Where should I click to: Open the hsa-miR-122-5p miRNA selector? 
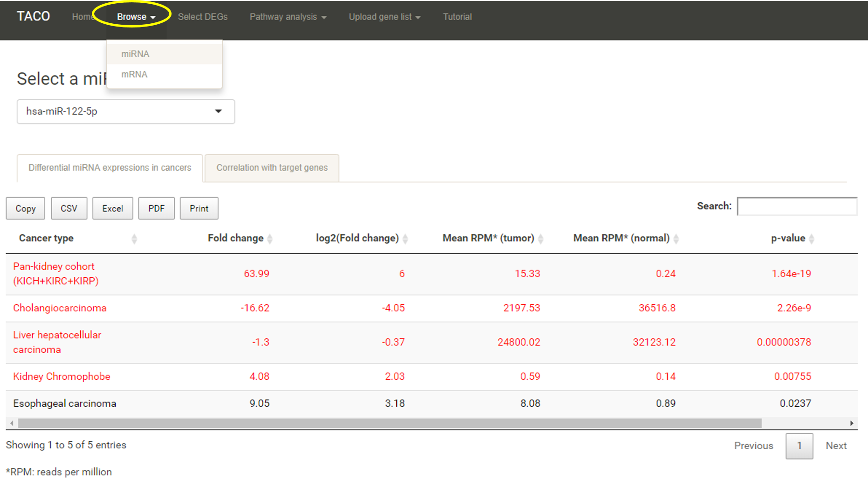(x=126, y=111)
